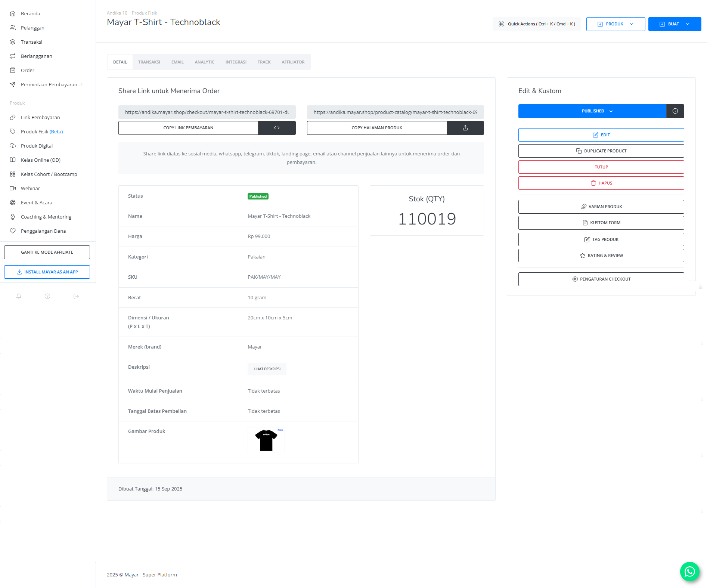This screenshot has height=588, width=707.
Task: Open the BUAT dropdown menu
Action: [x=675, y=24]
